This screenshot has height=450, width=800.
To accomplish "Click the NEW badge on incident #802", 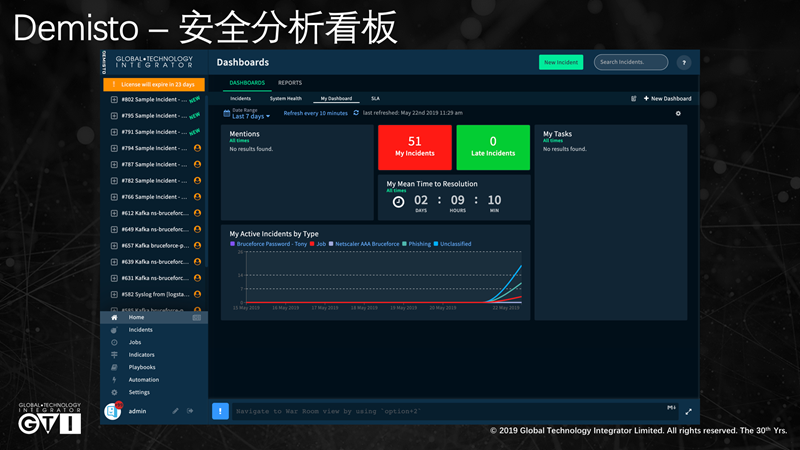I will point(194,99).
